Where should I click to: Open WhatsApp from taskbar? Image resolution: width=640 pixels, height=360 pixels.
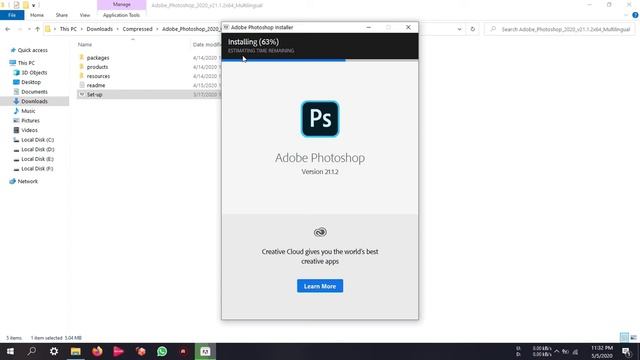pos(162,351)
